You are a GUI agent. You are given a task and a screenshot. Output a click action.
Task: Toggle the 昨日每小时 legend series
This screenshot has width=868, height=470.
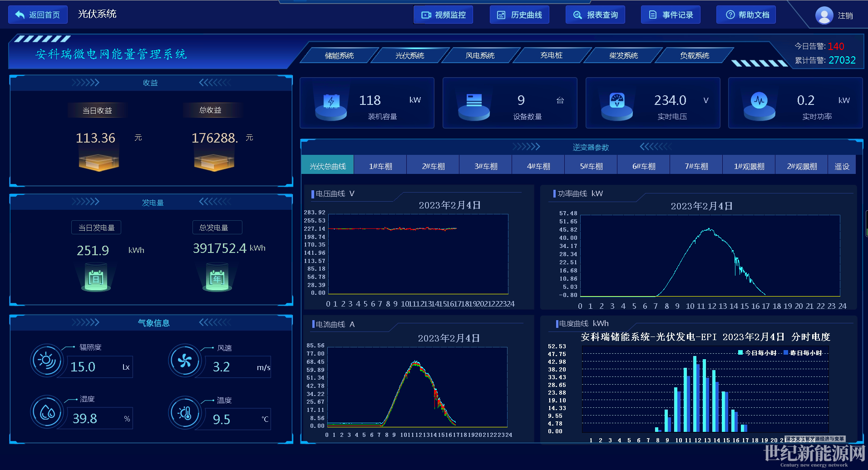pyautogui.click(x=802, y=353)
